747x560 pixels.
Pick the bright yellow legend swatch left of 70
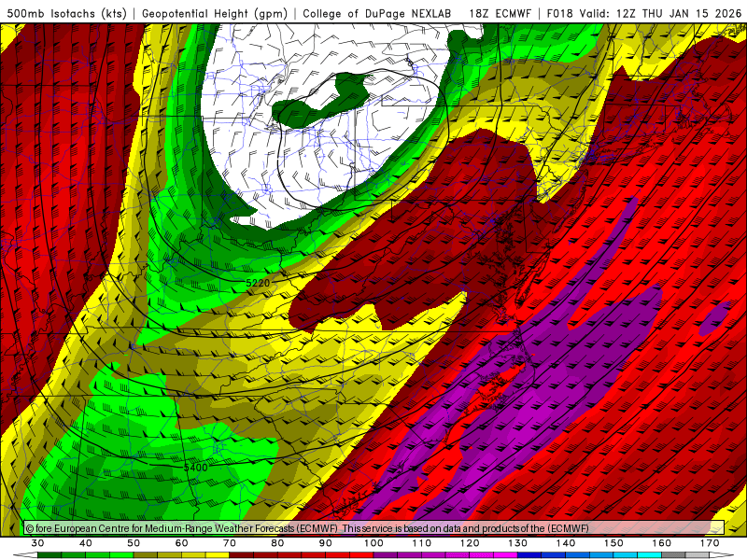[218, 555]
